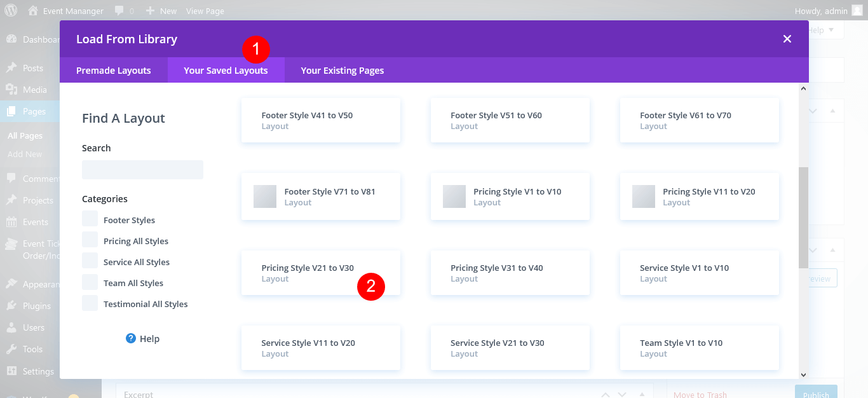868x398 pixels.
Task: Move the Excerpt panel down arrow
Action: (x=622, y=394)
